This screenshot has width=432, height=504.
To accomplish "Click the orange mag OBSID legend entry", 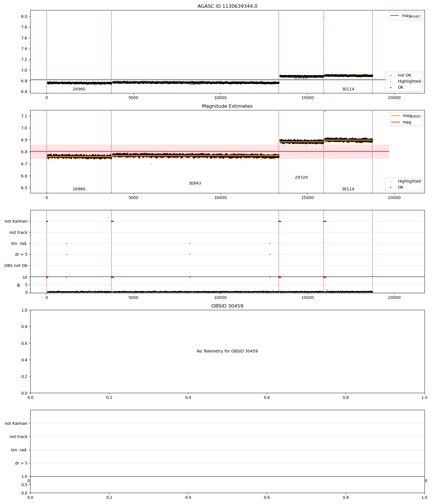I will click(x=406, y=116).
